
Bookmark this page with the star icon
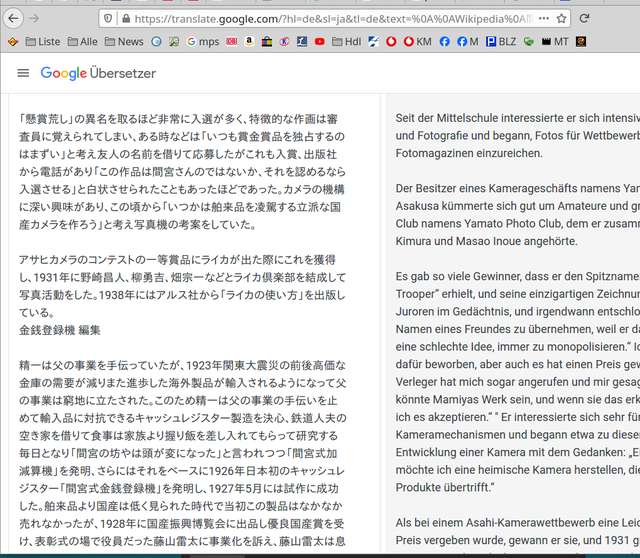point(561,18)
